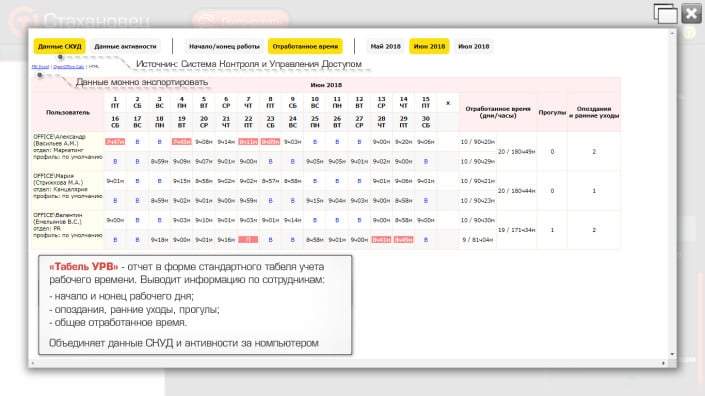The height and width of the screenshot is (396, 705).
Task: Switch to the Данные активности tab
Action: click(125, 46)
